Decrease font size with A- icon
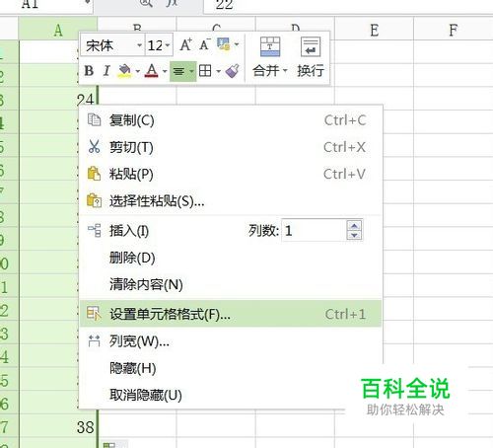The height and width of the screenshot is (448, 493). tap(204, 45)
